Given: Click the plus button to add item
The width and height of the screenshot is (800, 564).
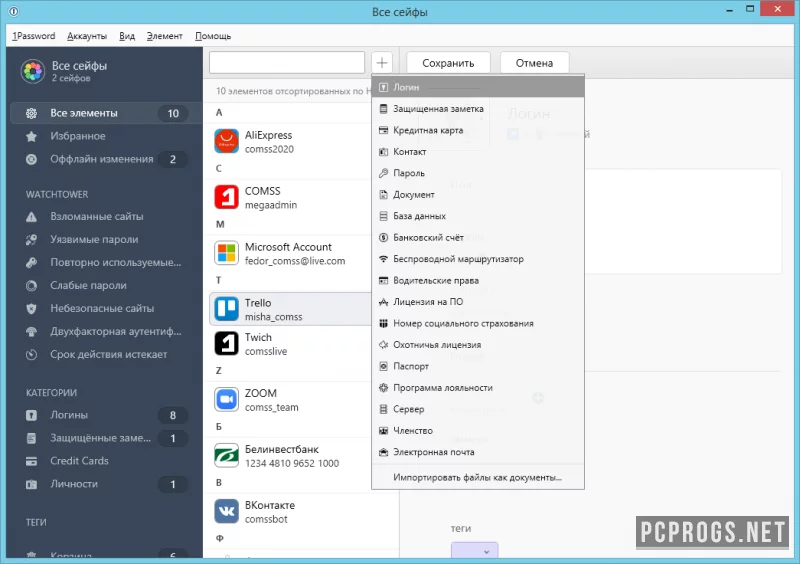Looking at the screenshot, I should click(x=382, y=63).
